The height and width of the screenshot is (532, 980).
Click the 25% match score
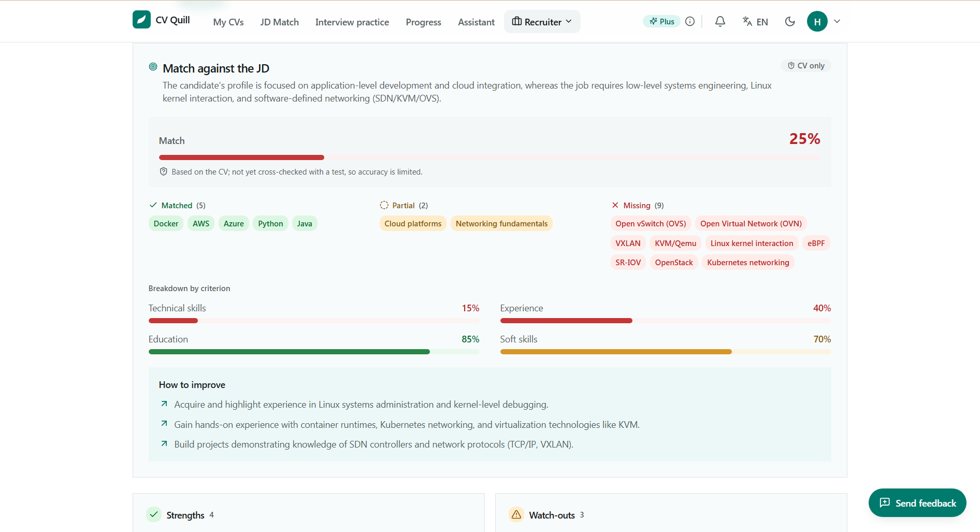pyautogui.click(x=804, y=139)
